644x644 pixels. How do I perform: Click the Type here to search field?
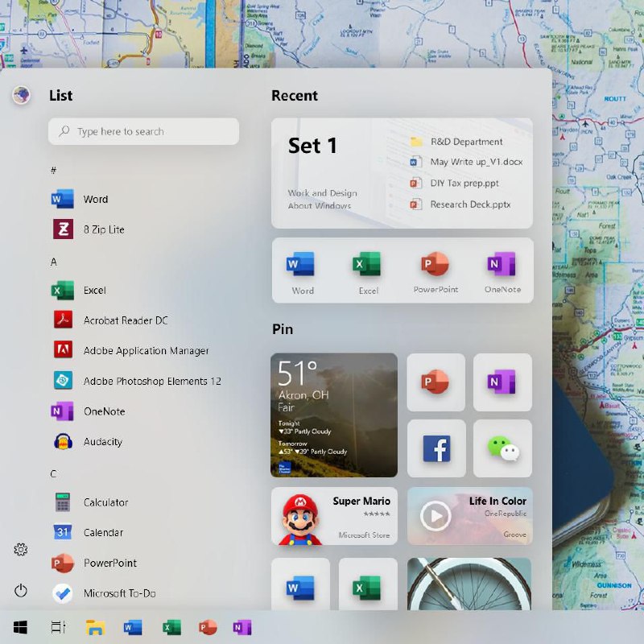click(143, 131)
